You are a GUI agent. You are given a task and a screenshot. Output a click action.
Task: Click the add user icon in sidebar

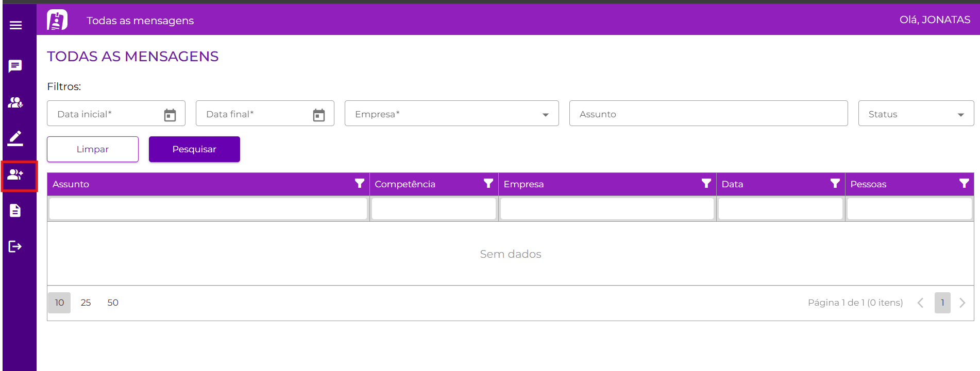click(x=15, y=175)
